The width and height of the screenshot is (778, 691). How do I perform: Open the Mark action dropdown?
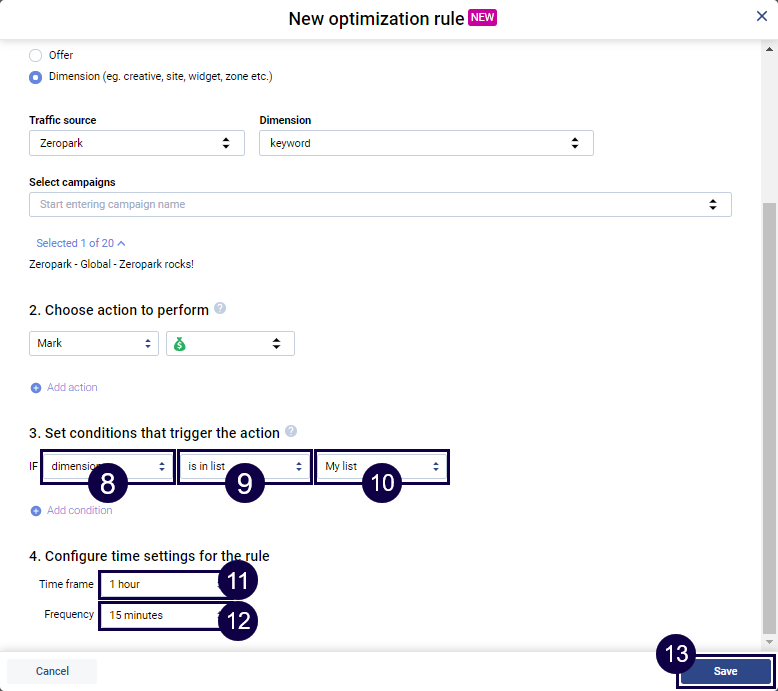[93, 343]
